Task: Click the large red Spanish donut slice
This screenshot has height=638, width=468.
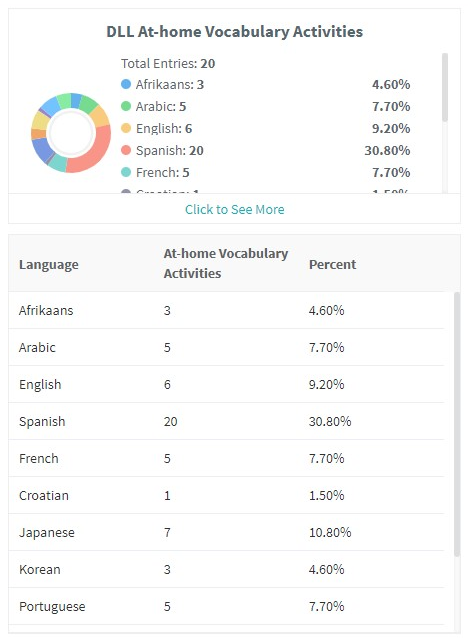Action: coord(96,155)
